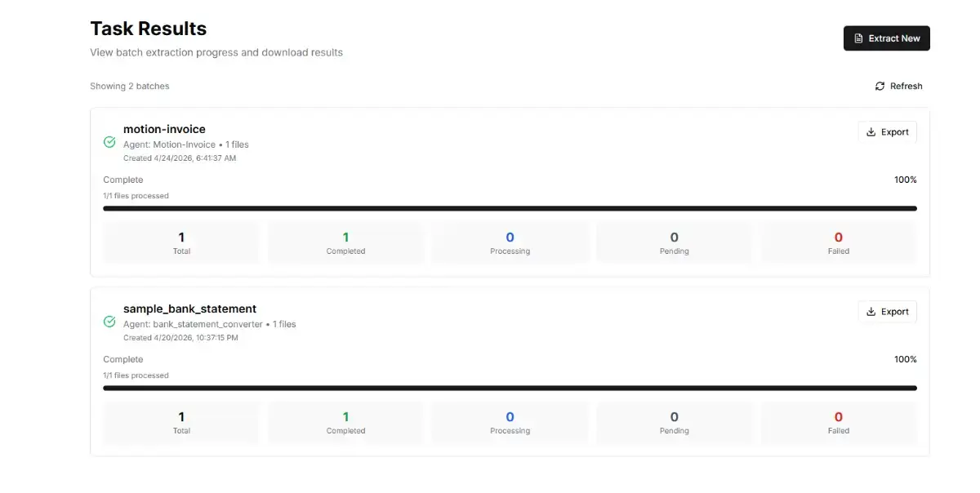Click the Task Results heading

(x=148, y=29)
